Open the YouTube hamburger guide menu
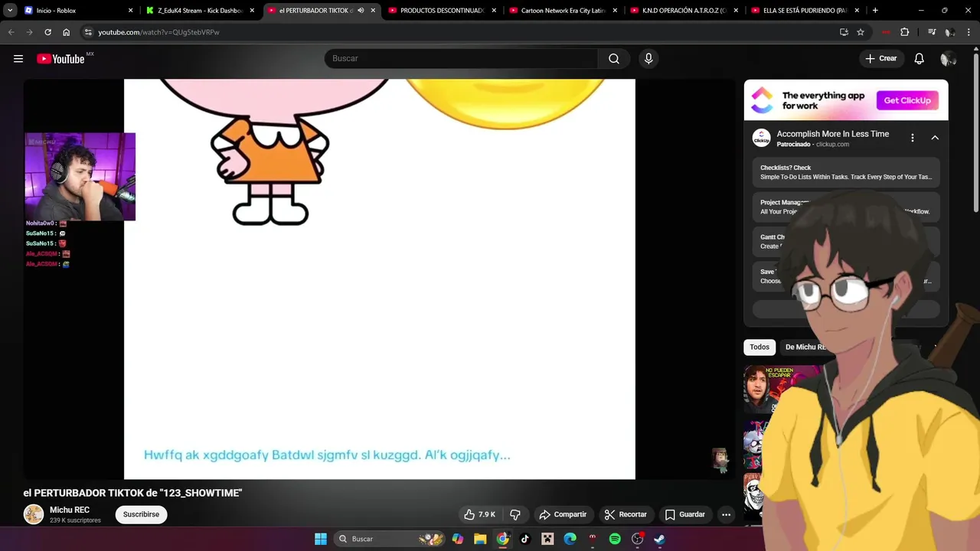This screenshot has height=551, width=980. click(18, 59)
